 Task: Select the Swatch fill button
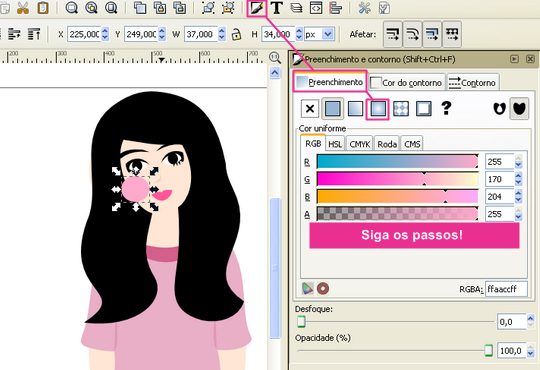(x=424, y=109)
